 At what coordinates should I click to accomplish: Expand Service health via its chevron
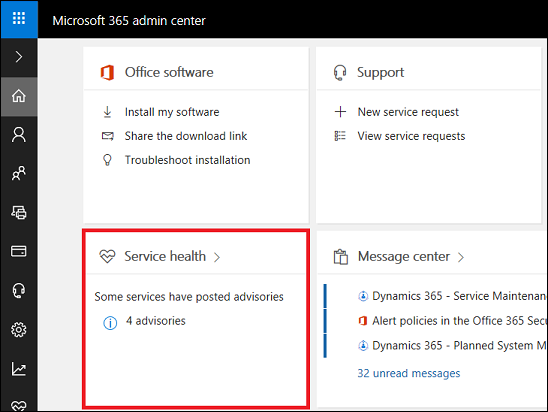217,258
